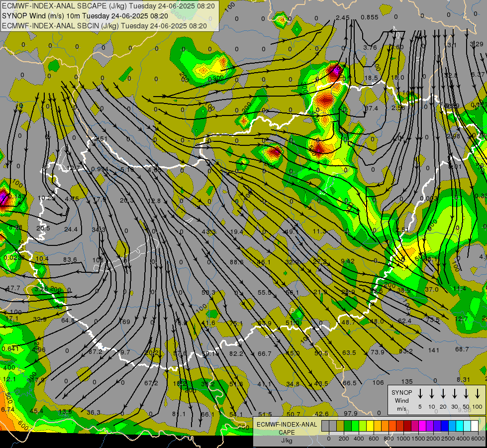Click the 135 value on the map

[x=407, y=381]
